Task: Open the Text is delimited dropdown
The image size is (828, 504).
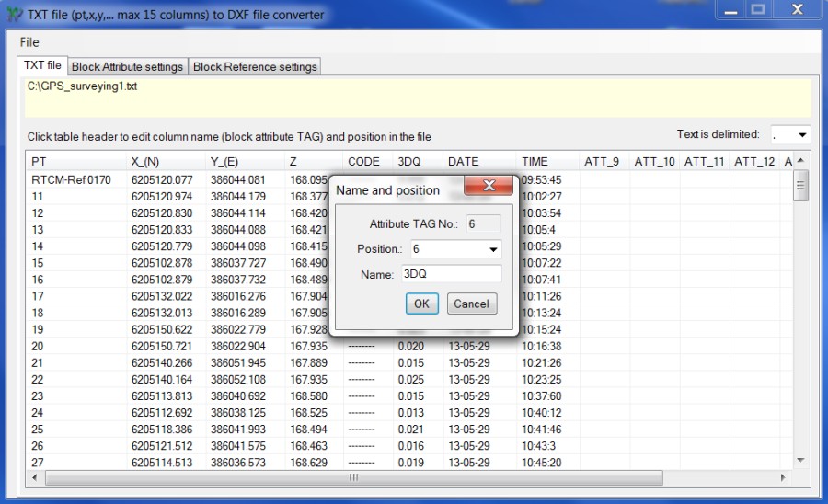Action: coord(801,135)
